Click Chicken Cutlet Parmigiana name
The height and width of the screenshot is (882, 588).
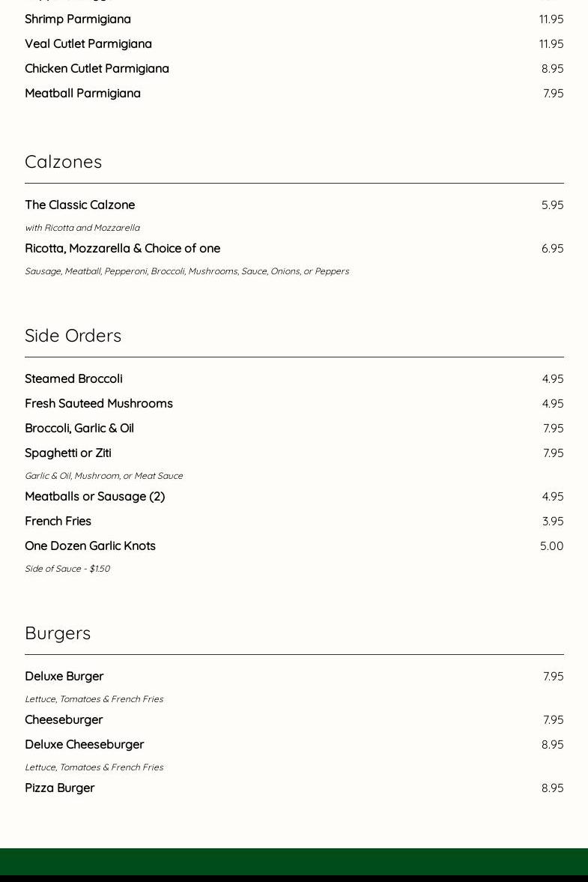tap(97, 68)
